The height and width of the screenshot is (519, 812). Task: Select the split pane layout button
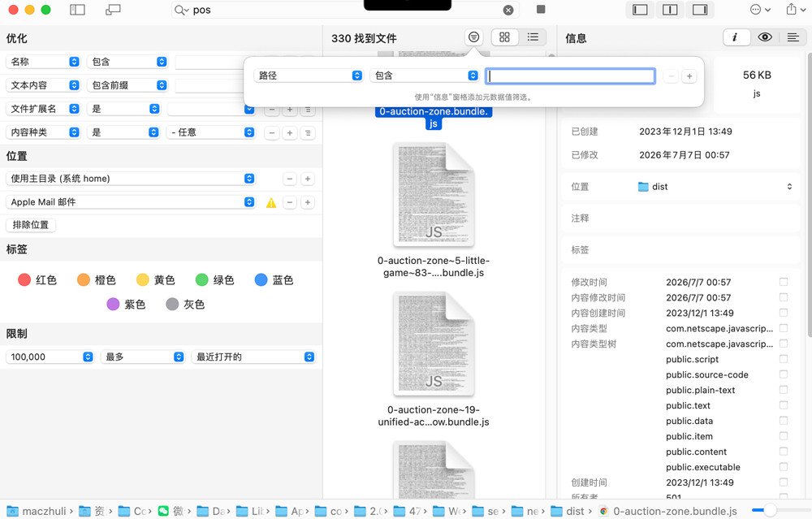[x=670, y=9]
